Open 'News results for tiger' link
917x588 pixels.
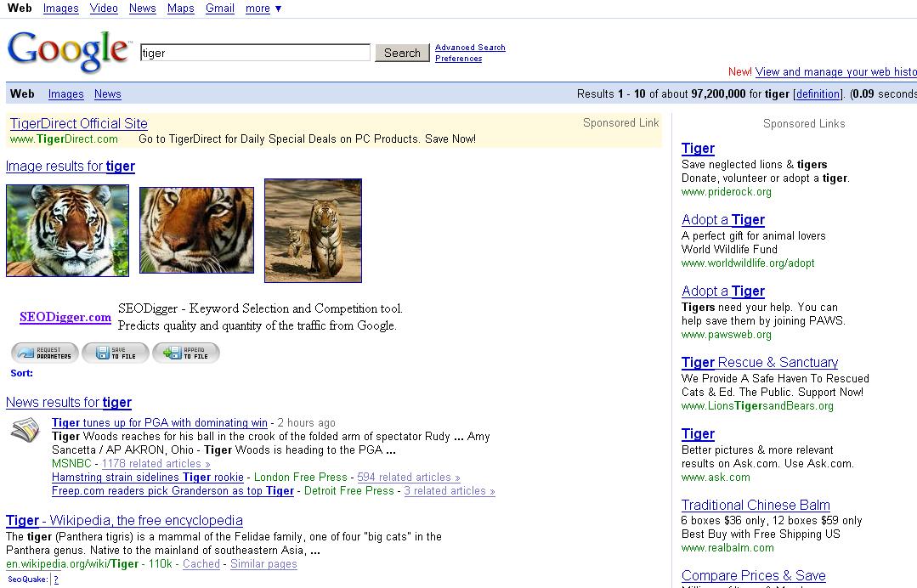(x=69, y=402)
